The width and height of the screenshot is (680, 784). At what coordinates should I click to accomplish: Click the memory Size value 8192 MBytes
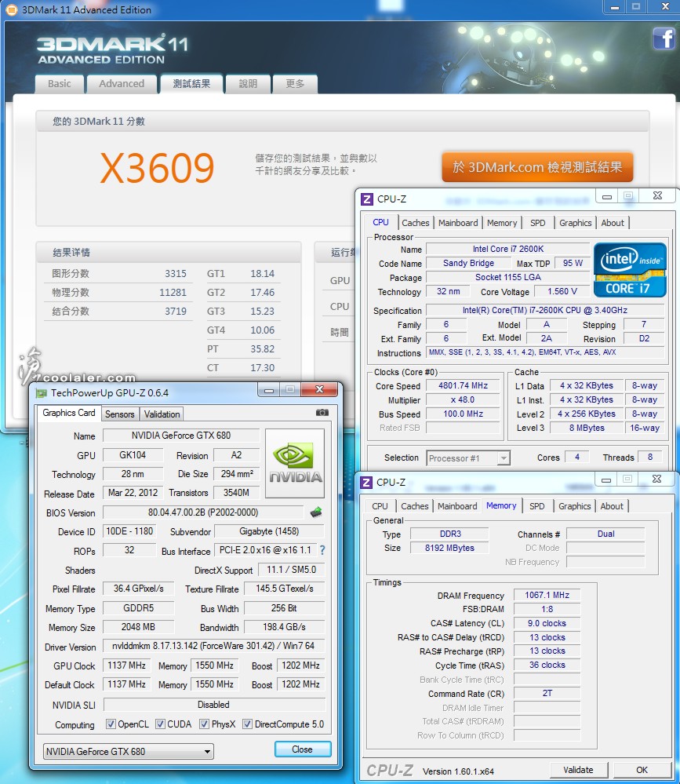[x=449, y=548]
